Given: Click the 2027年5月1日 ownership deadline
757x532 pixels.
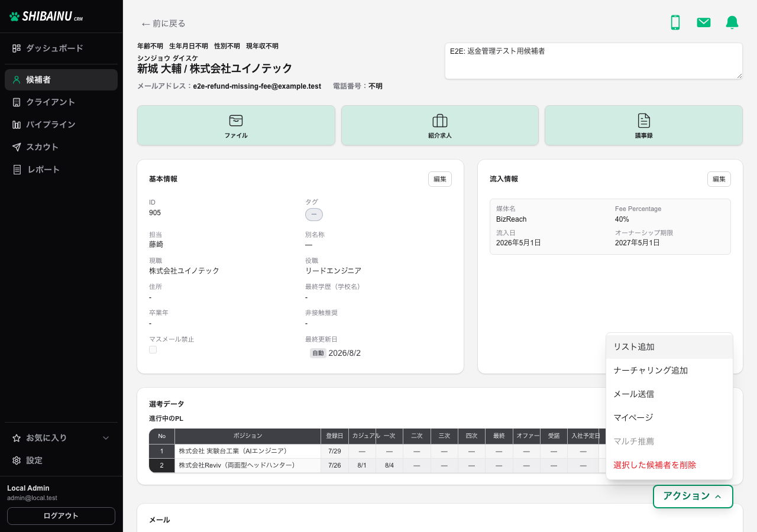Looking at the screenshot, I should (638, 243).
